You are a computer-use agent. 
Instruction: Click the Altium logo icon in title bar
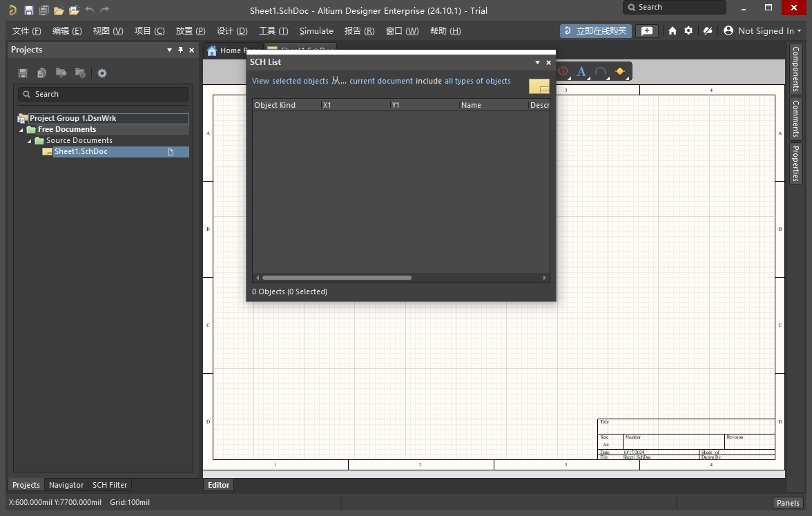pyautogui.click(x=12, y=10)
